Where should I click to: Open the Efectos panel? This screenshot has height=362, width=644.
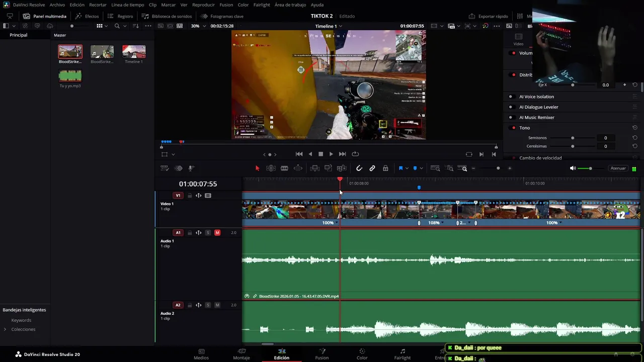coord(87,16)
